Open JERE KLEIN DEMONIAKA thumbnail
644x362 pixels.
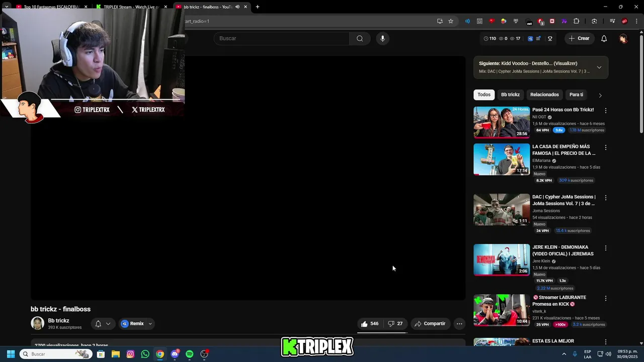pos(502,260)
